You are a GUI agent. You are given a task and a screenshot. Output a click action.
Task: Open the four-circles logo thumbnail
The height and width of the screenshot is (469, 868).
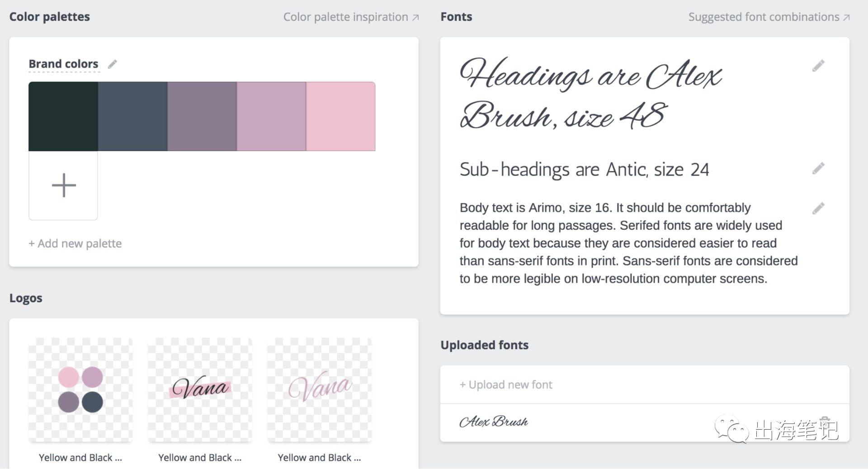(80, 389)
